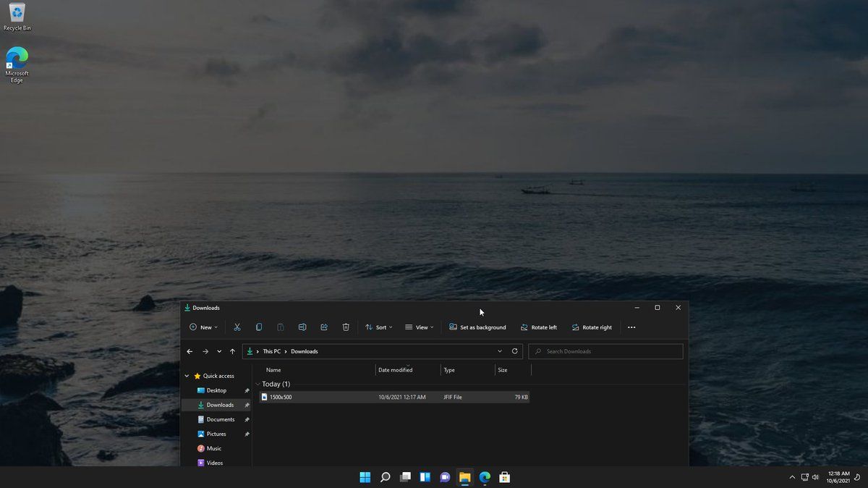
Task: Click the Delete trash can icon
Action: click(346, 327)
